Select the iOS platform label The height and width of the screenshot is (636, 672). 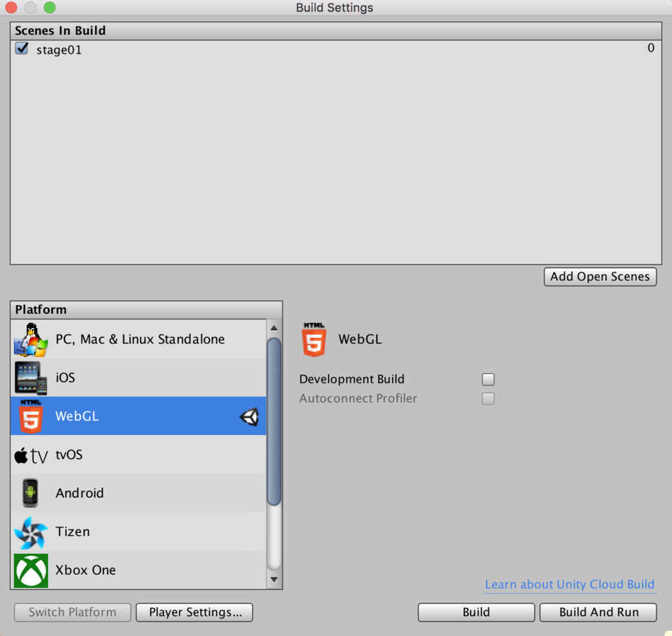click(x=65, y=377)
